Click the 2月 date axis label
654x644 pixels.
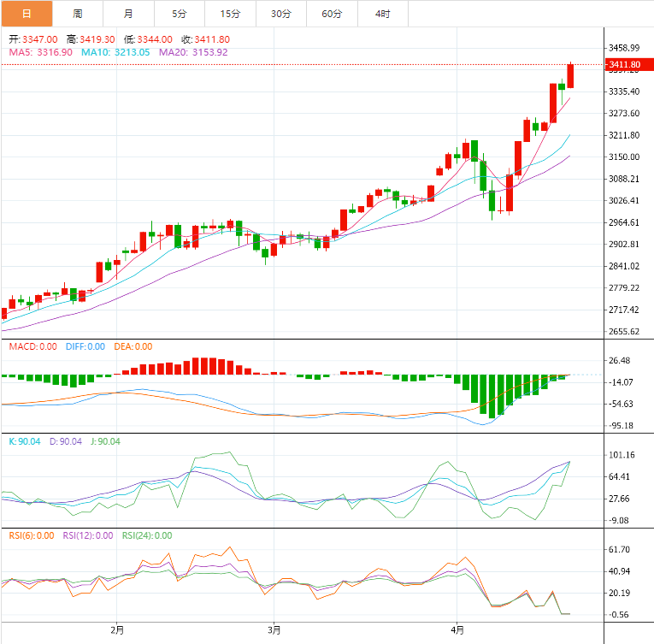(x=117, y=630)
